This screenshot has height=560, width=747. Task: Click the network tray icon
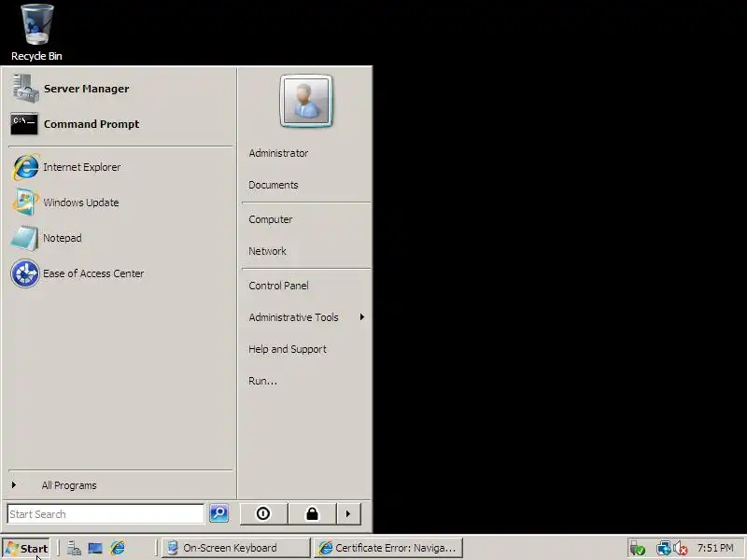[x=664, y=549]
